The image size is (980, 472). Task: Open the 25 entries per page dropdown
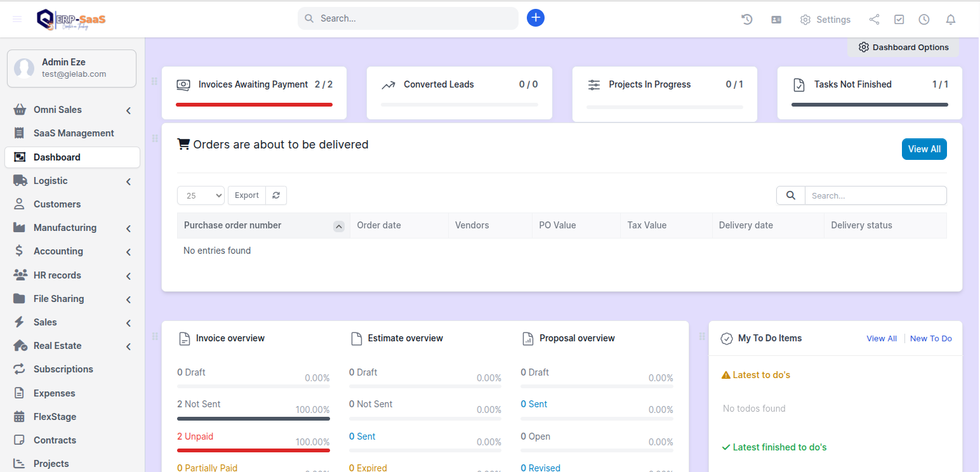(x=201, y=195)
